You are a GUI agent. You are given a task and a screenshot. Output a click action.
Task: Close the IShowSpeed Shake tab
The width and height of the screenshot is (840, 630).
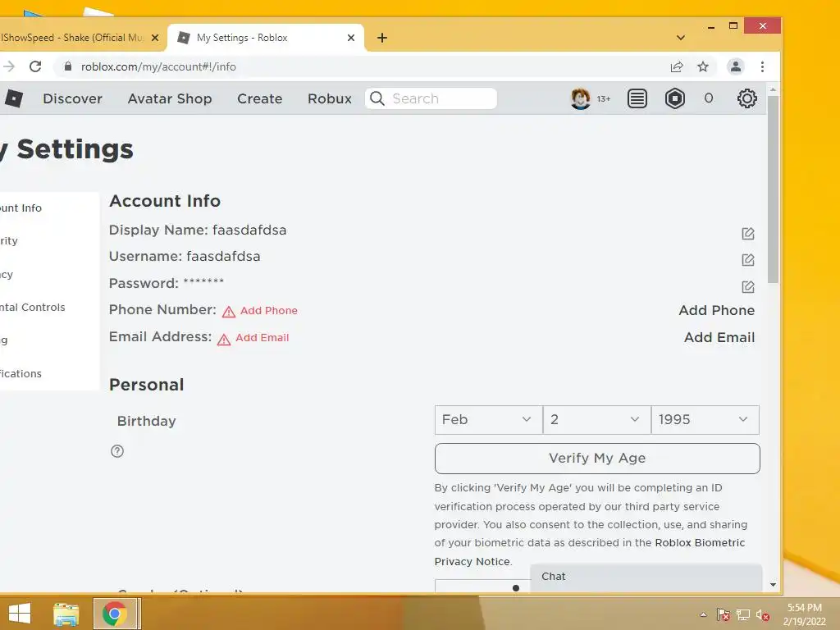(155, 38)
